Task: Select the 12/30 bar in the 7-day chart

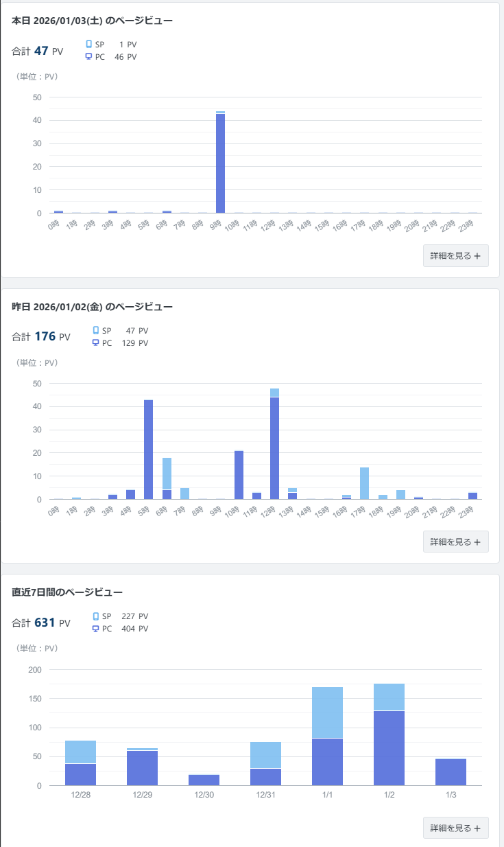Action: pyautogui.click(x=204, y=780)
